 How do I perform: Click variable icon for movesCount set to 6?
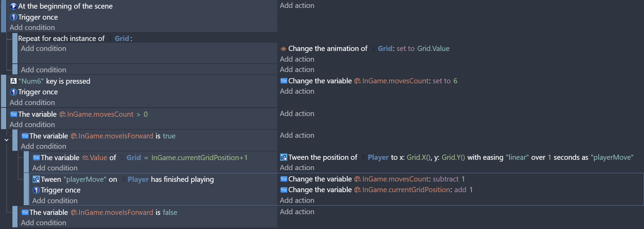[284, 81]
